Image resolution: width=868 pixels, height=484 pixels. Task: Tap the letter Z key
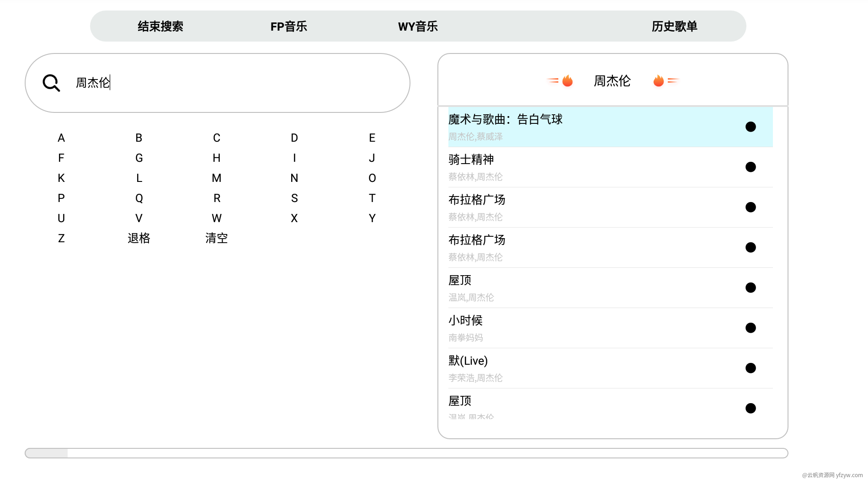click(x=61, y=239)
